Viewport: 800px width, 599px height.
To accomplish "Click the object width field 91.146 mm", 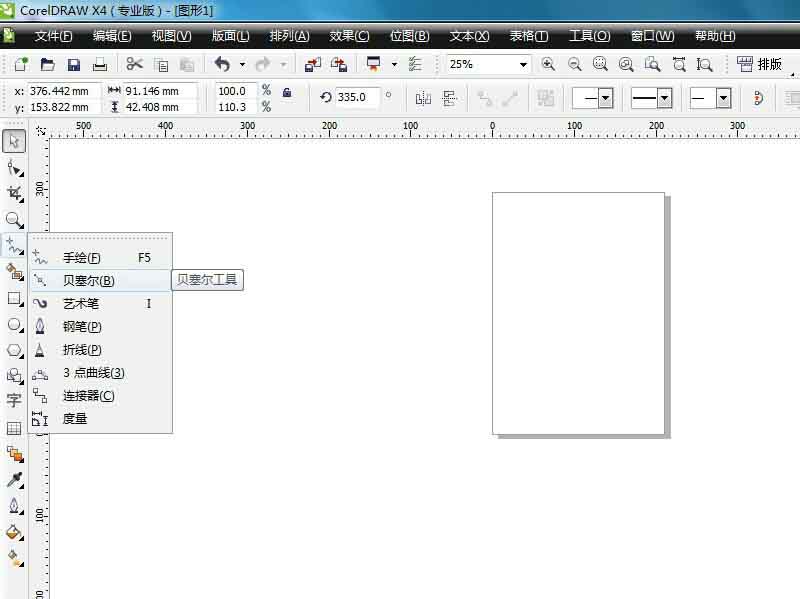I will pos(159,91).
